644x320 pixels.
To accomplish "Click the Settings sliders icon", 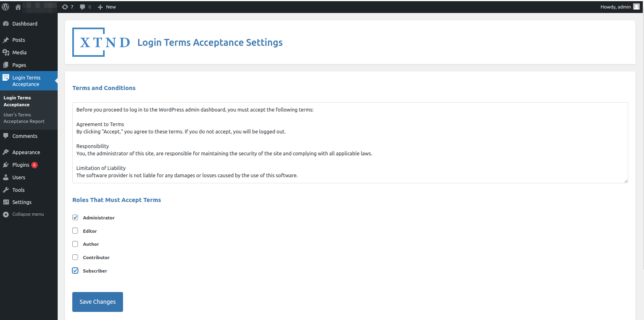I will [6, 202].
